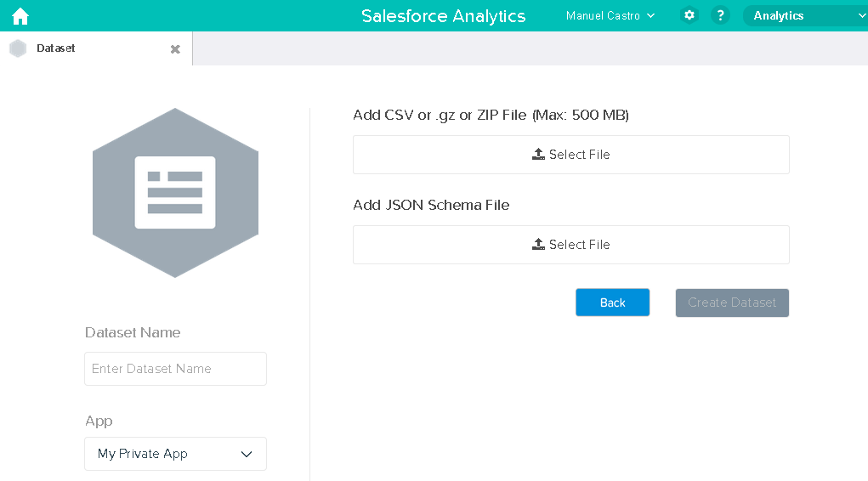
Task: Click the Dataset tab hexagon icon
Action: coord(18,48)
